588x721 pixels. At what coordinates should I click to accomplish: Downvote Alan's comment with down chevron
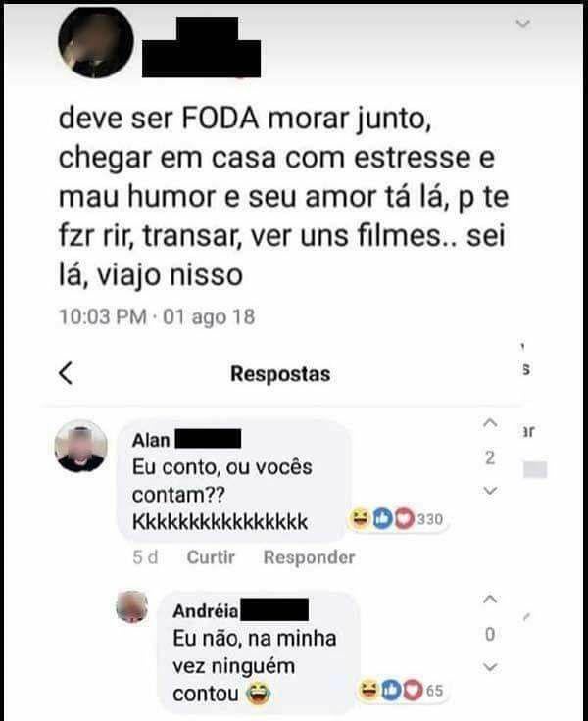(x=490, y=491)
